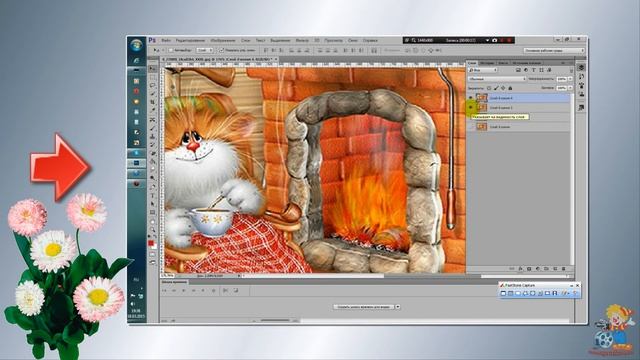Open the top collapsed panel icon on the right dock
The image size is (640, 360).
click(x=581, y=67)
